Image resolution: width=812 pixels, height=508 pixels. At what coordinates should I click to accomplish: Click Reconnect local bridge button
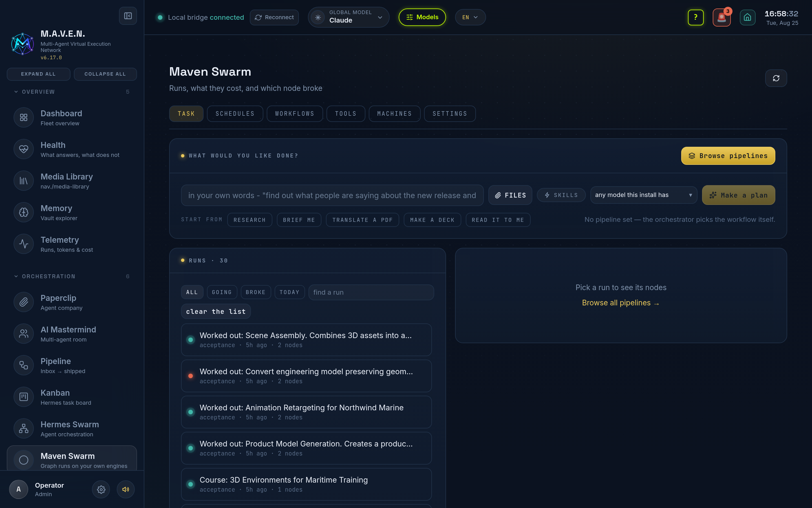click(x=274, y=17)
